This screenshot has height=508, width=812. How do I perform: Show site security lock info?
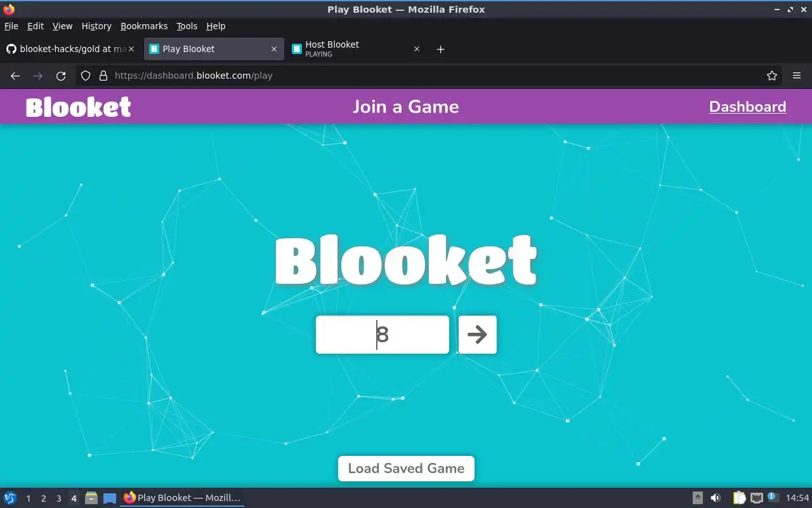(x=103, y=76)
